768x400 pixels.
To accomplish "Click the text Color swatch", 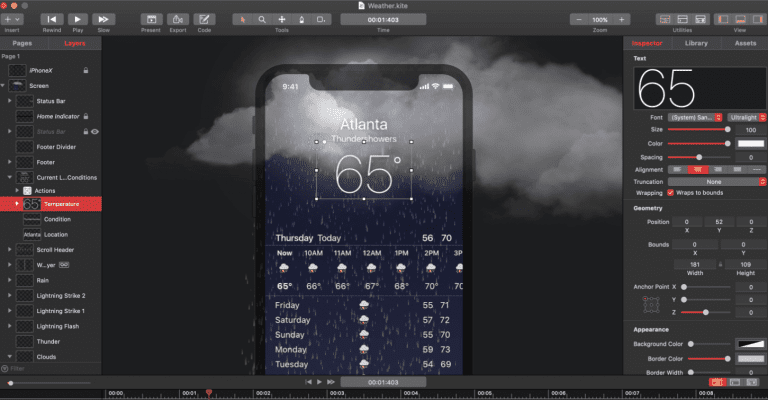I will pos(749,143).
